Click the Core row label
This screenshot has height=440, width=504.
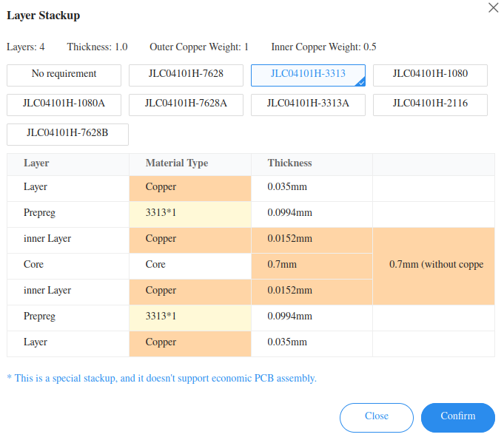[x=34, y=265]
